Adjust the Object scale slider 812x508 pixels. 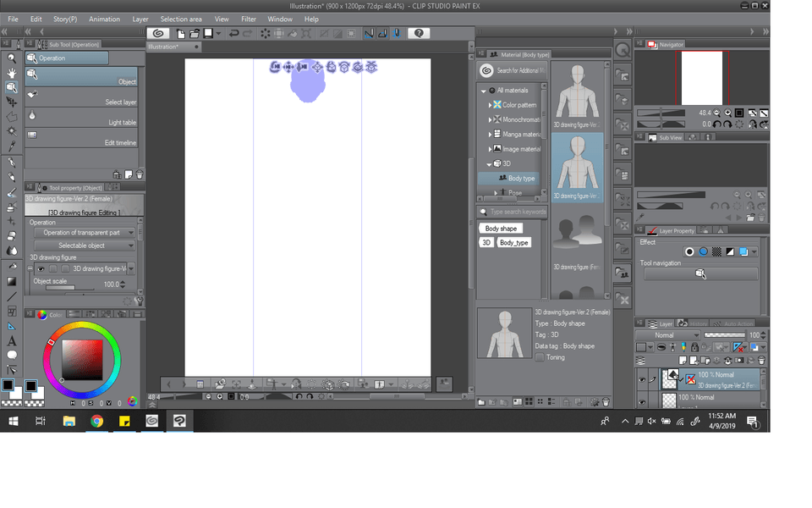click(x=70, y=288)
